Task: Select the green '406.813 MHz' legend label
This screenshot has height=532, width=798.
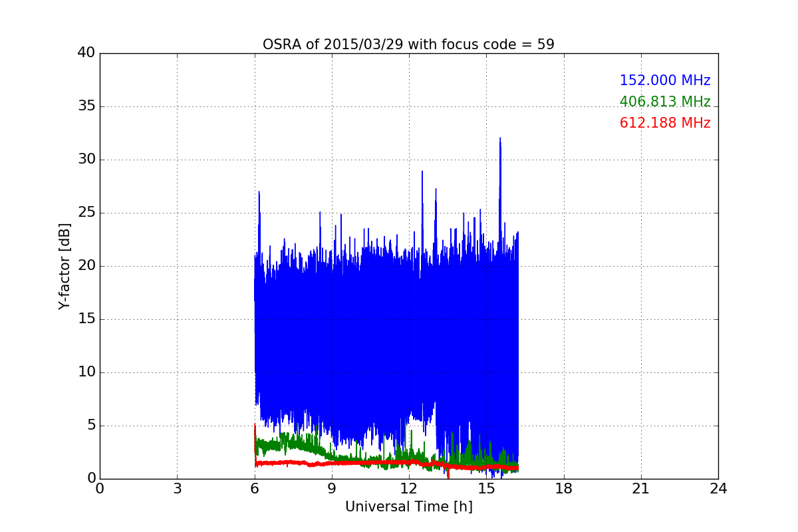Action: click(x=665, y=102)
